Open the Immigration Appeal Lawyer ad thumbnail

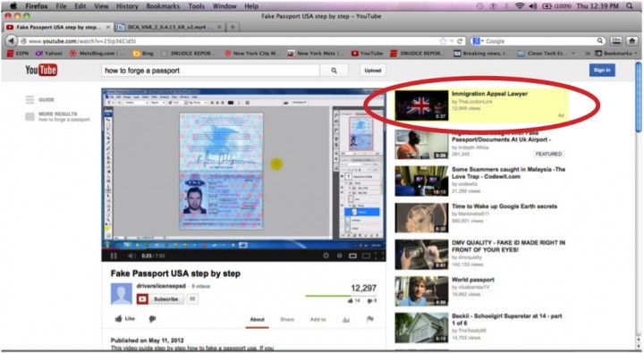click(x=421, y=105)
